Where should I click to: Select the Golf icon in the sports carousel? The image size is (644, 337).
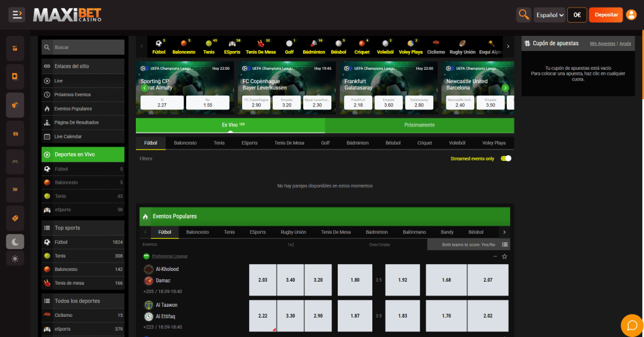pyautogui.click(x=289, y=47)
